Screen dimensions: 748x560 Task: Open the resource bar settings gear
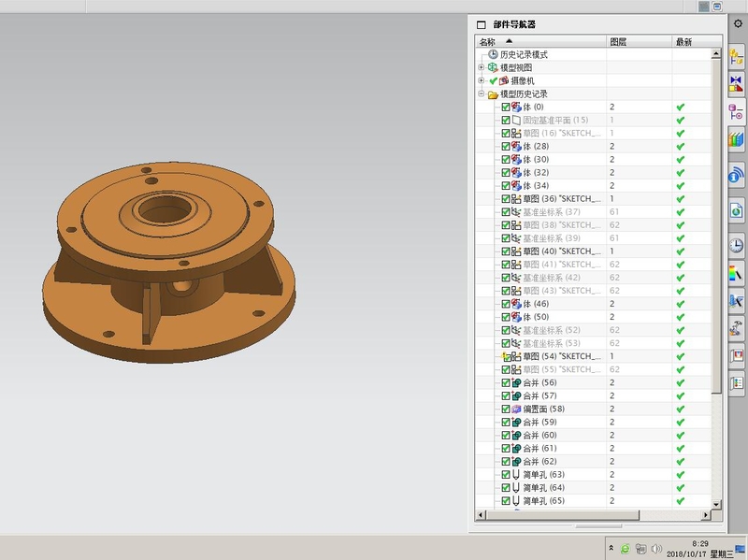pos(738,24)
